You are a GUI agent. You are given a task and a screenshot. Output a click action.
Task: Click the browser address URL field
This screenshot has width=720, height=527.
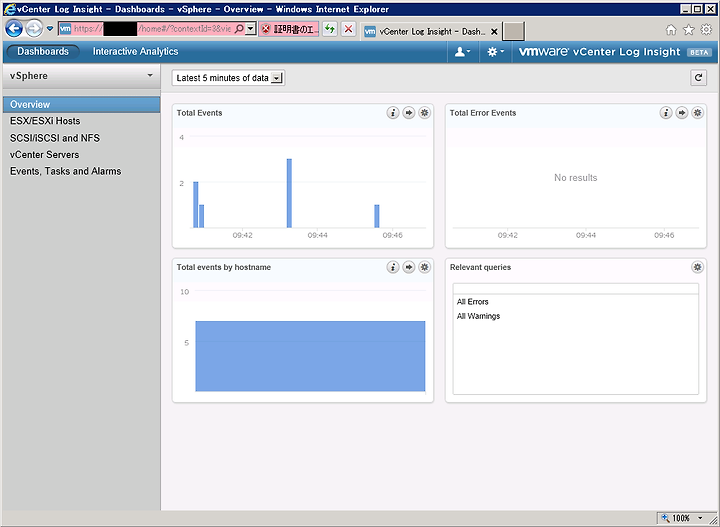click(x=152, y=29)
